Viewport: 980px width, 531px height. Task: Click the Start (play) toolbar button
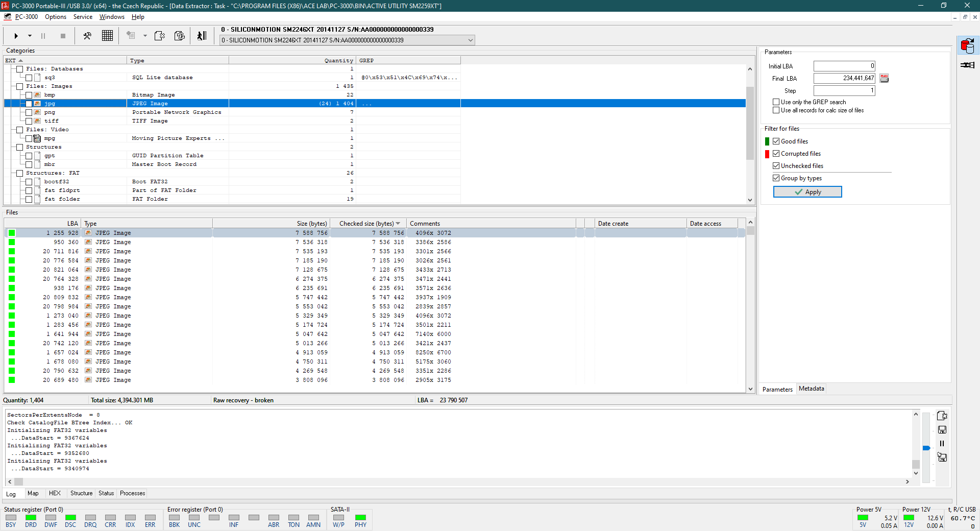coord(16,36)
